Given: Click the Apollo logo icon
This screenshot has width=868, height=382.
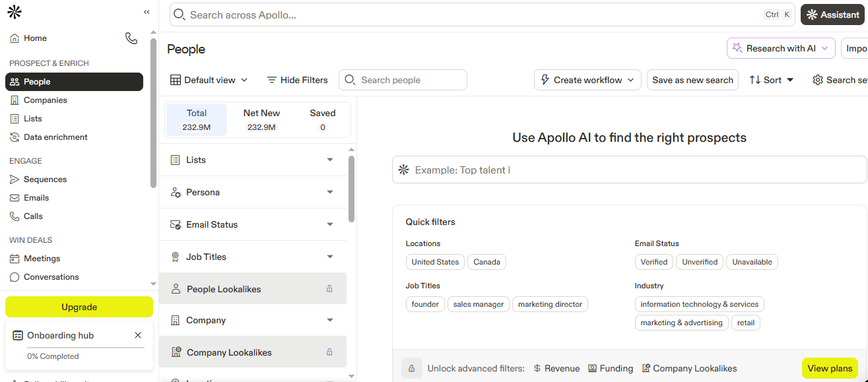Looking at the screenshot, I should pos(15,12).
